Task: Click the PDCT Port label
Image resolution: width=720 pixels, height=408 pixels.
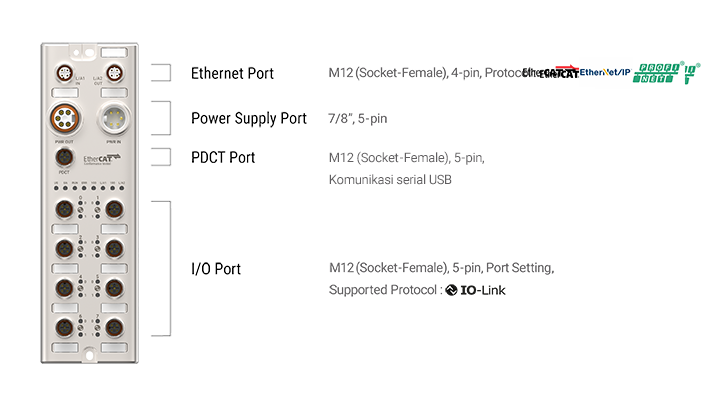Action: click(223, 157)
